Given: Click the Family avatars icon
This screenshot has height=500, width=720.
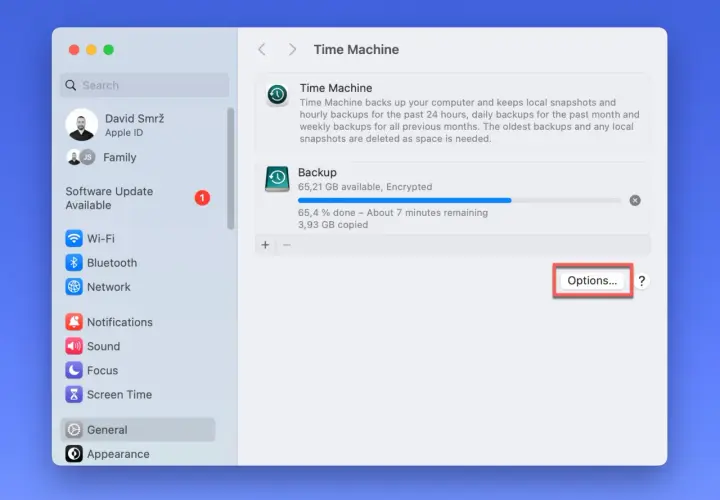Looking at the screenshot, I should 81,157.
